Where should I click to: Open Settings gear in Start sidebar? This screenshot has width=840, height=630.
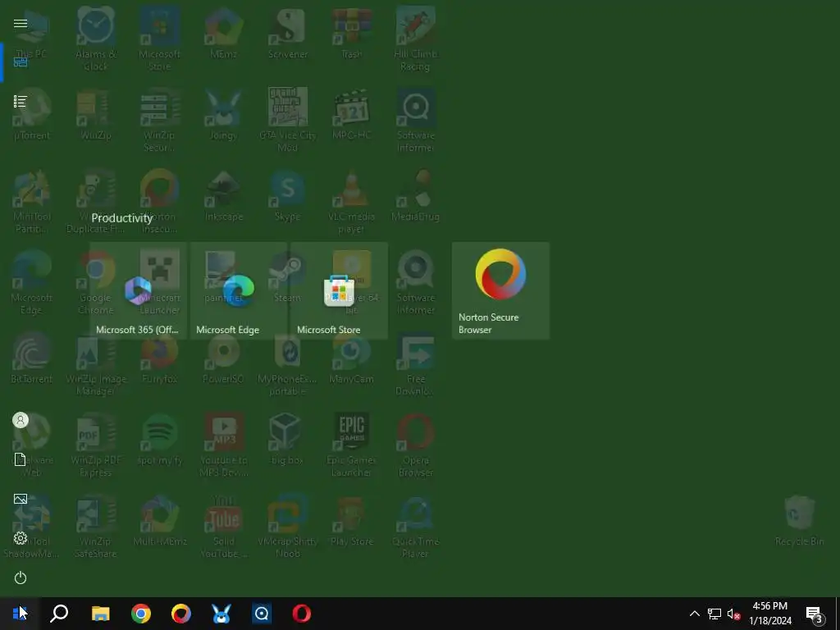coord(21,538)
